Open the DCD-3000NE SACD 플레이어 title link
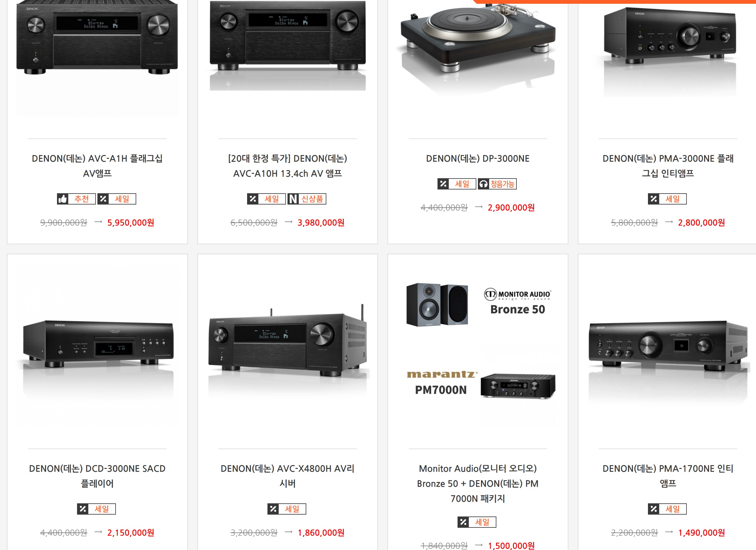Viewport: 756px width, 550px height. 97,476
